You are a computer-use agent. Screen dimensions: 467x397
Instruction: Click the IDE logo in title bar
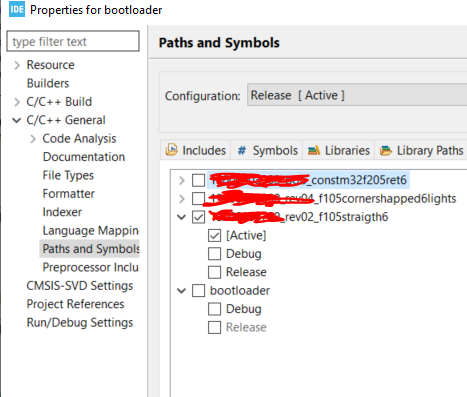coord(17,9)
